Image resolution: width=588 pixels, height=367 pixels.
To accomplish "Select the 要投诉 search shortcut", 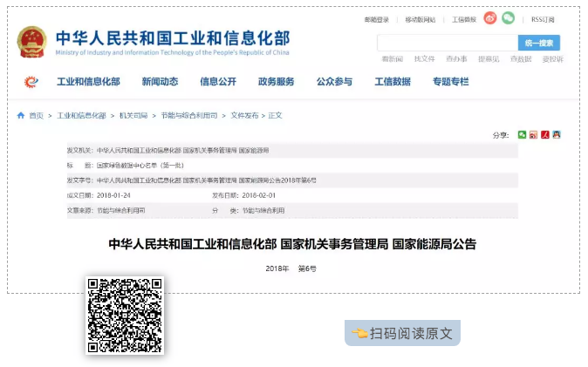I will 553,59.
